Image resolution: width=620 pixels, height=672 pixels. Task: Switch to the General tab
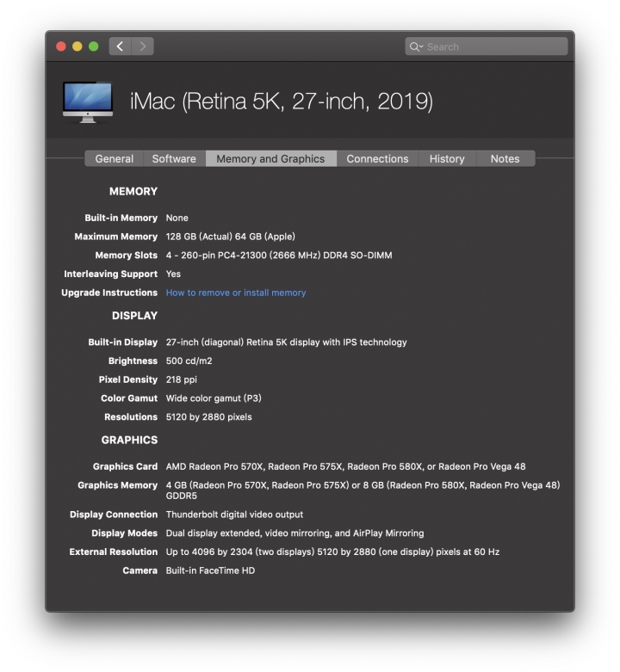[114, 158]
